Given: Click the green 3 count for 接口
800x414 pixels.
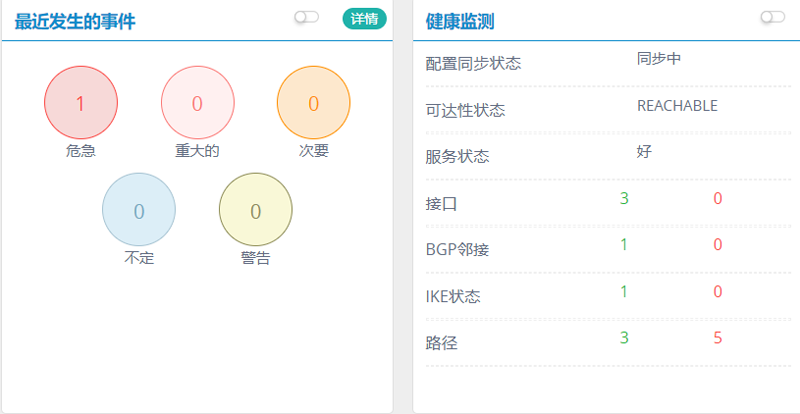Looking at the screenshot, I should 624,198.
